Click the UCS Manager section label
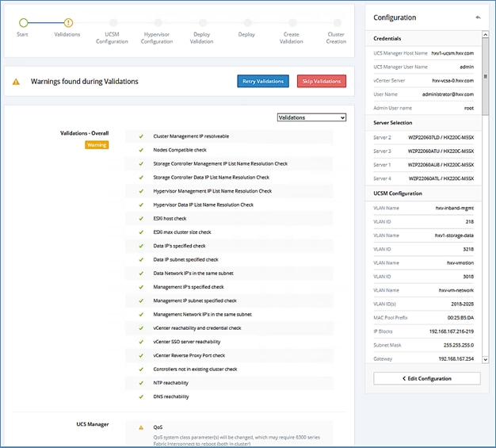This screenshot has height=448, width=496. [x=93, y=424]
